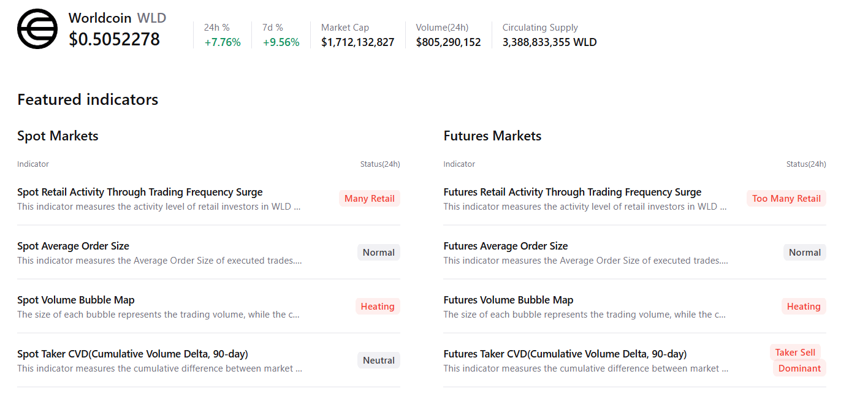Open the Spot Average Order Size indicator

click(73, 246)
